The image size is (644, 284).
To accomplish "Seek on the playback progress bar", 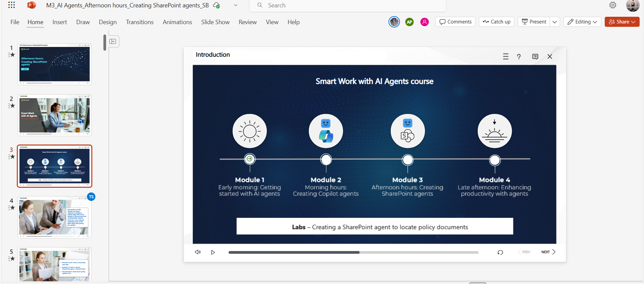I will click(353, 252).
